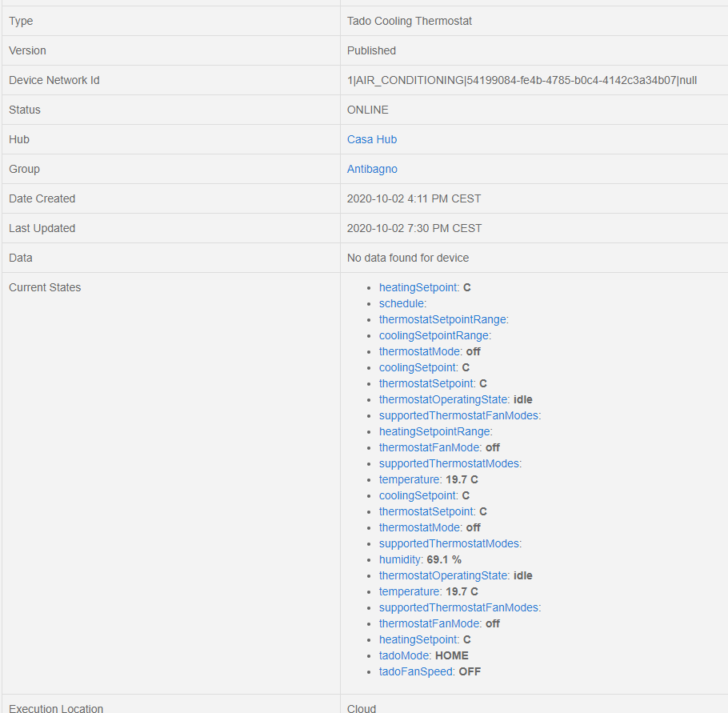
Task: Click the first supportedThermostatModes link
Action: 449,463
